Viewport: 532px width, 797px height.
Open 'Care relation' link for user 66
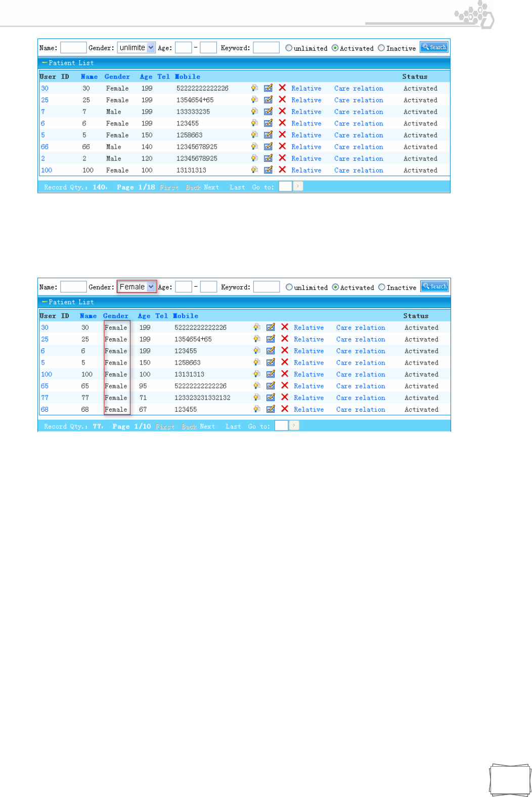[359, 147]
